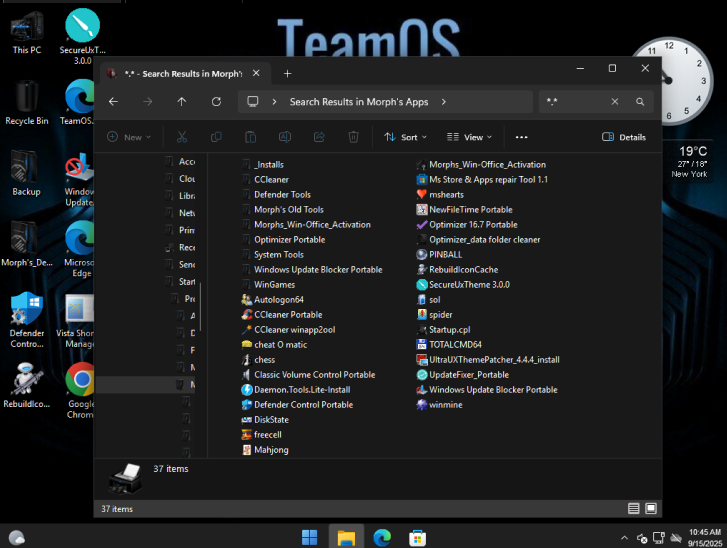Go up one folder level
The height and width of the screenshot is (548, 727).
click(x=182, y=102)
